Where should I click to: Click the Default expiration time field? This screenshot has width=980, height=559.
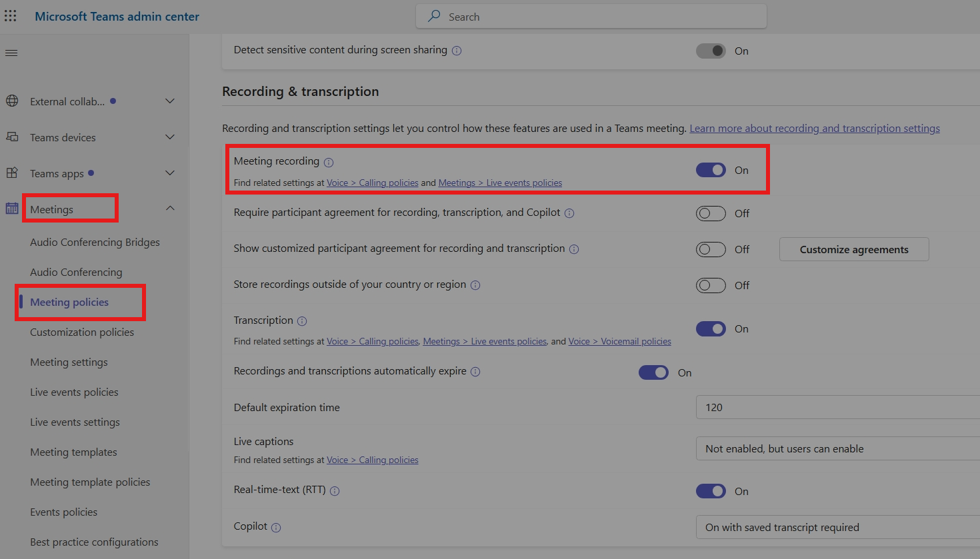(x=838, y=407)
